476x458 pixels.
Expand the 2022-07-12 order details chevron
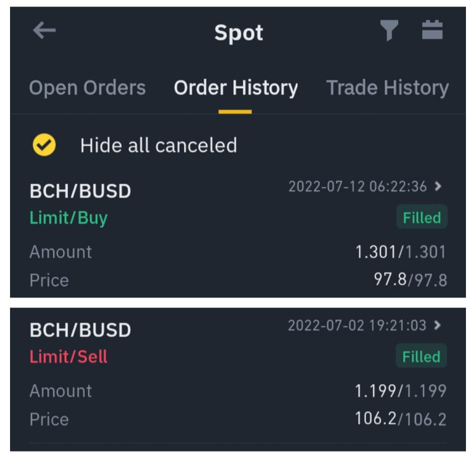(x=438, y=186)
